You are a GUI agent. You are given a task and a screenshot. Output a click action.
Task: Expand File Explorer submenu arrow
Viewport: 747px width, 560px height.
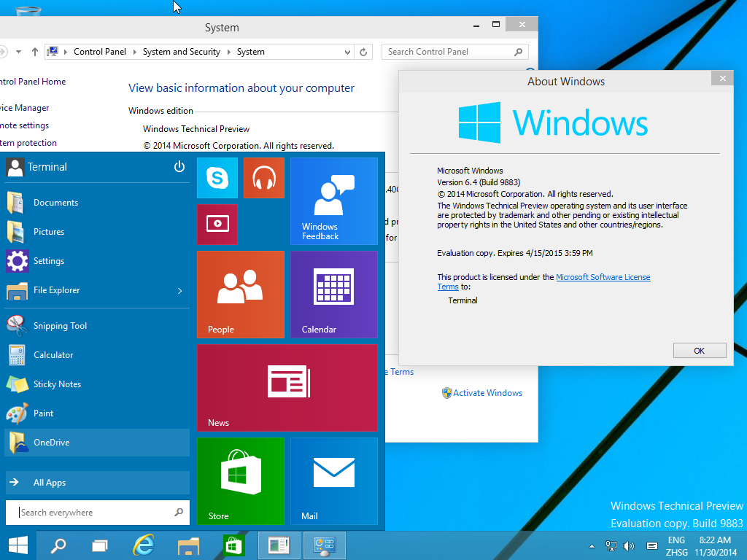[x=179, y=290]
